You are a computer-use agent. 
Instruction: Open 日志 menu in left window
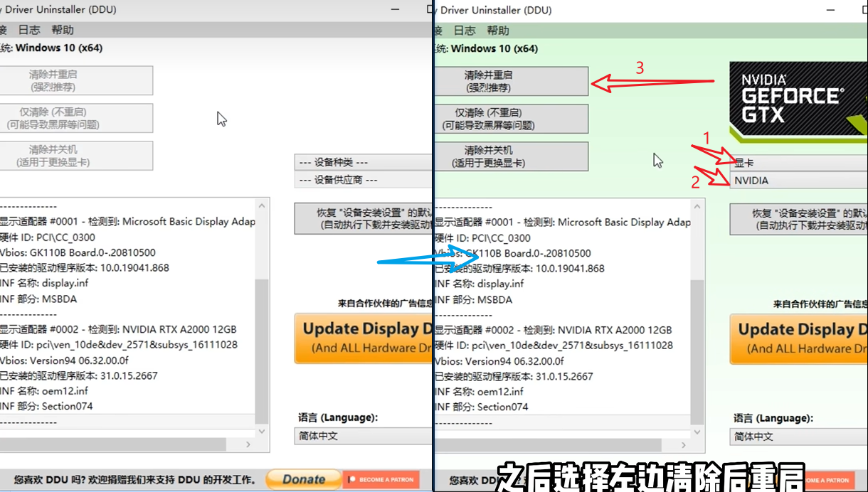(29, 30)
